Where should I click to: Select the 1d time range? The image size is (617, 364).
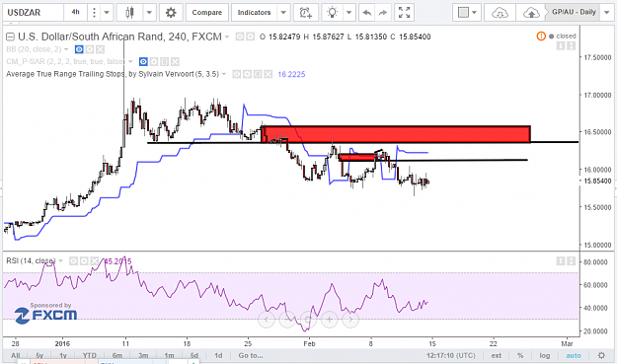click(x=218, y=355)
